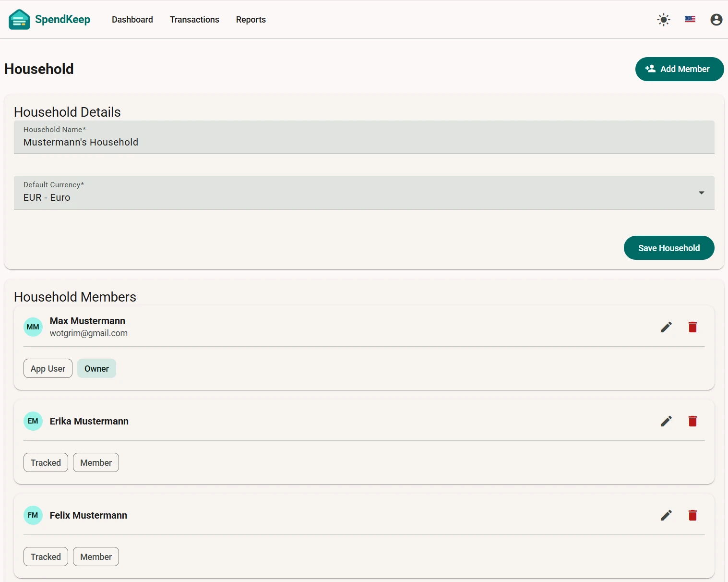Focus the Household Name input field
This screenshot has width=728, height=582.
click(364, 137)
